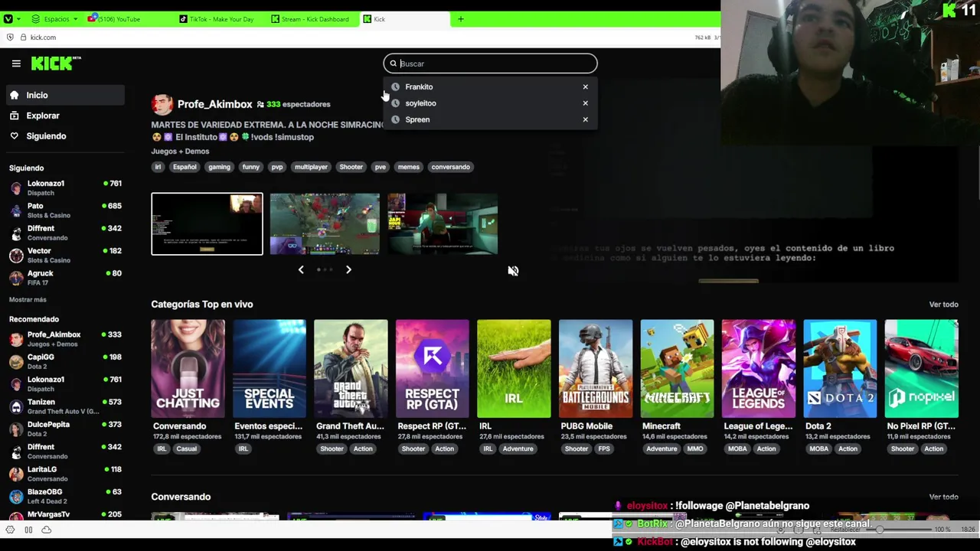Open Pato channel in sidebar
Viewport: 980px width, 551px height.
click(65, 210)
